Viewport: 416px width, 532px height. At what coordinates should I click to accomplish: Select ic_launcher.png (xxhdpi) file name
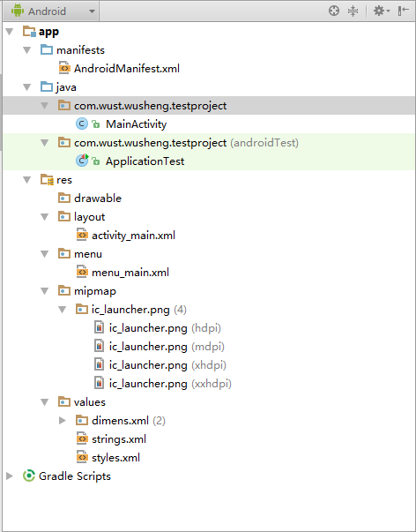(x=148, y=384)
